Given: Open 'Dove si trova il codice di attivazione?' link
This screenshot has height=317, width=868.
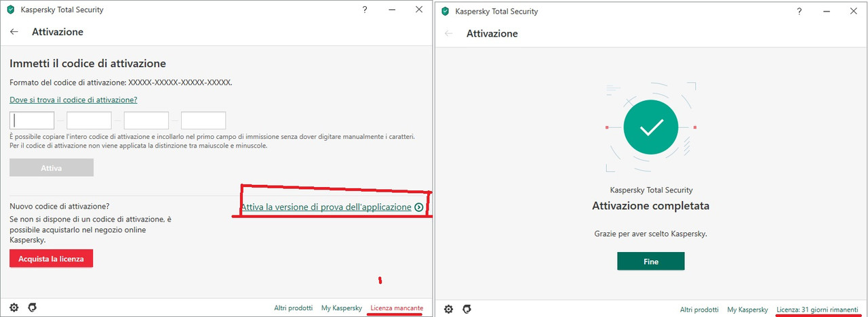Looking at the screenshot, I should pos(73,100).
